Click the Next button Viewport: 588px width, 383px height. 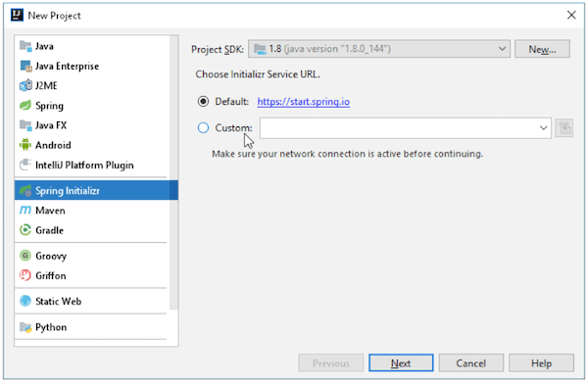pyautogui.click(x=401, y=363)
